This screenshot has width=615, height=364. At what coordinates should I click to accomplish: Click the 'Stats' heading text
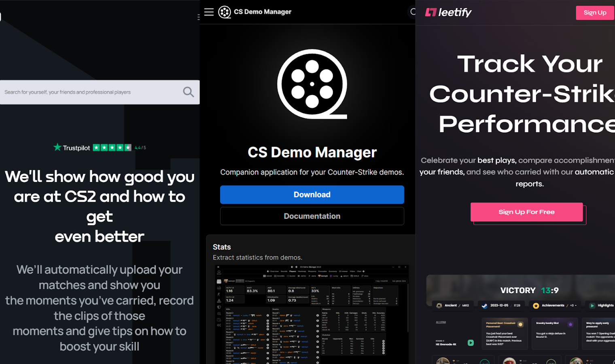[x=222, y=247]
